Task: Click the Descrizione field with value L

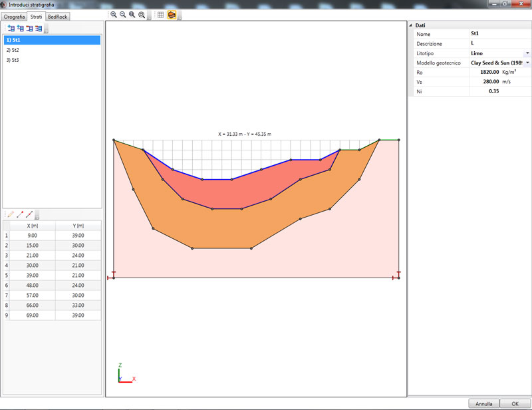Action: (x=500, y=43)
